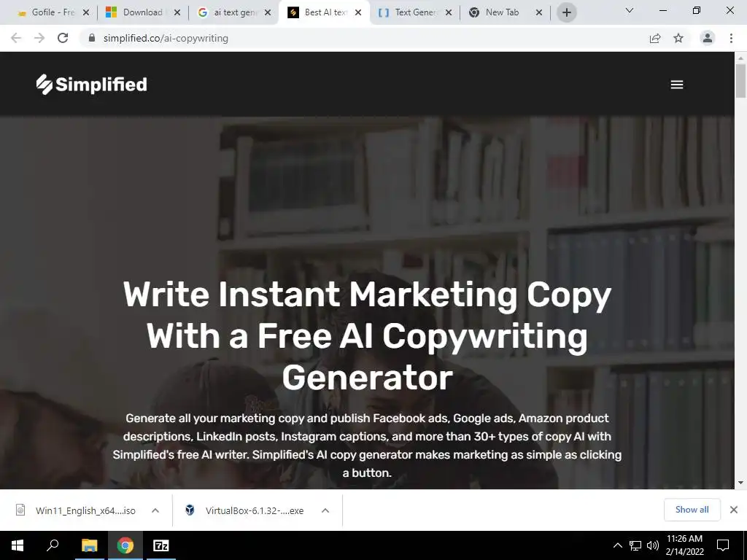Screen dimensions: 747x560
Task: Bookmark this page with the star icon
Action: point(678,38)
